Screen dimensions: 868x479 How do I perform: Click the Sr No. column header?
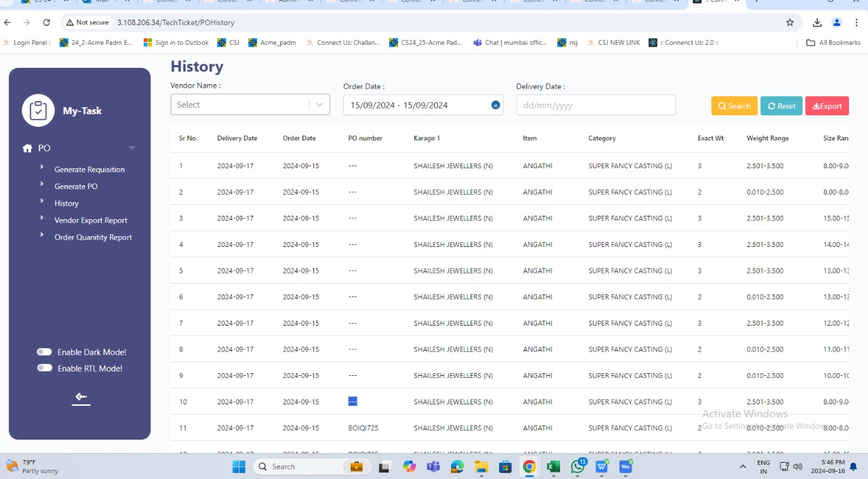pyautogui.click(x=189, y=138)
